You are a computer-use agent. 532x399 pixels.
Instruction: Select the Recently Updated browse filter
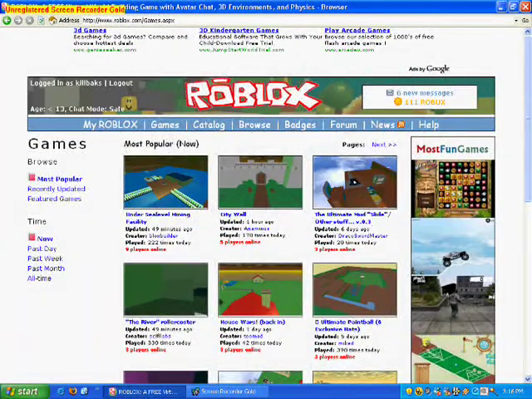click(56, 189)
